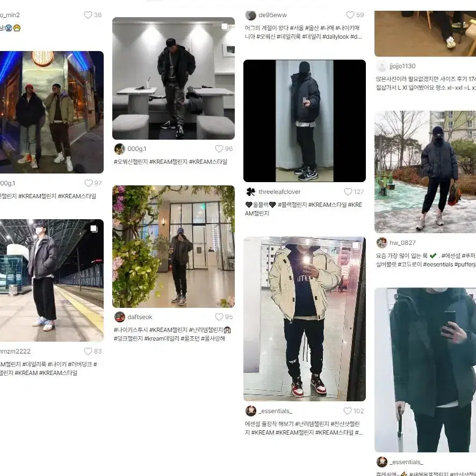Open daftseok's profile avatar
Viewport: 476px width, 476px height.
120,317
